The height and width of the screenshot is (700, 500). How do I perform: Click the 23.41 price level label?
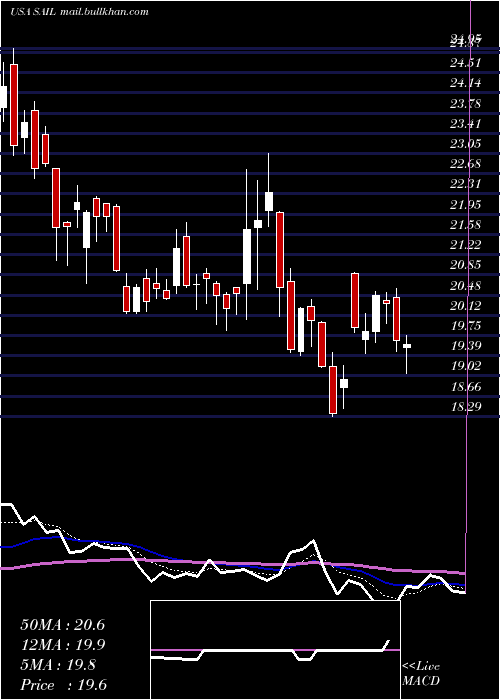[x=466, y=124]
